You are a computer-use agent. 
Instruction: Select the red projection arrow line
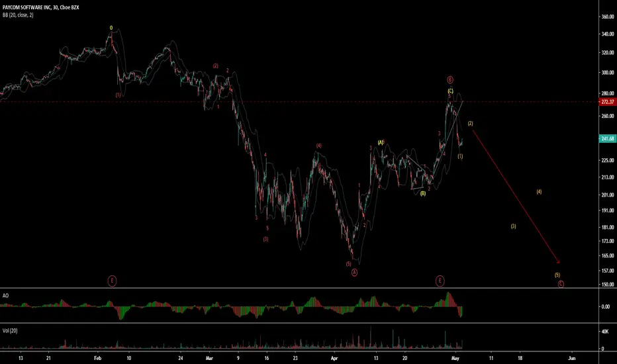[516, 197]
